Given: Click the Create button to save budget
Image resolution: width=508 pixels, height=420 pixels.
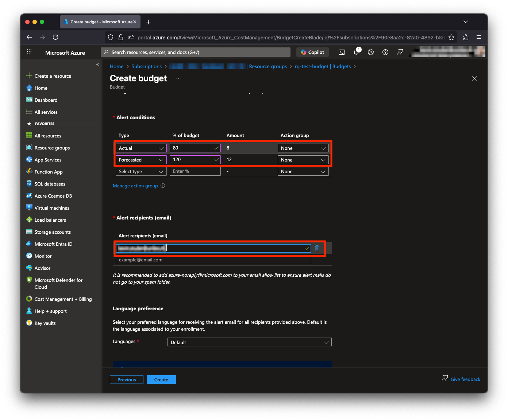Looking at the screenshot, I should tap(161, 380).
